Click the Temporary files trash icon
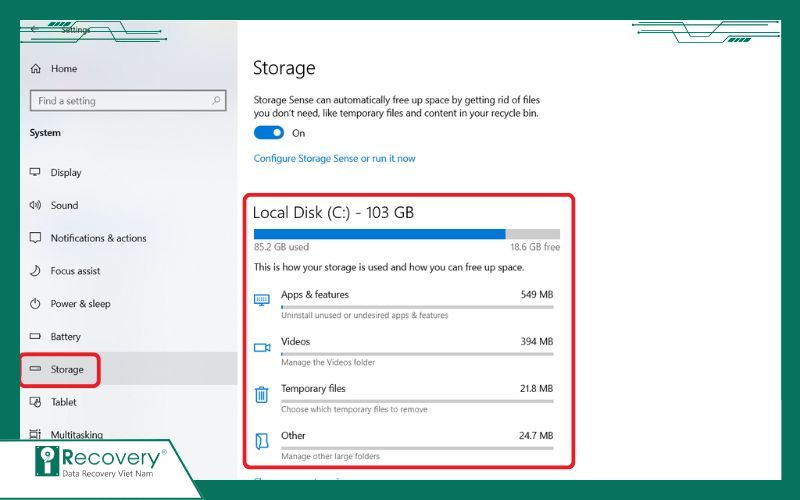 coord(262,394)
